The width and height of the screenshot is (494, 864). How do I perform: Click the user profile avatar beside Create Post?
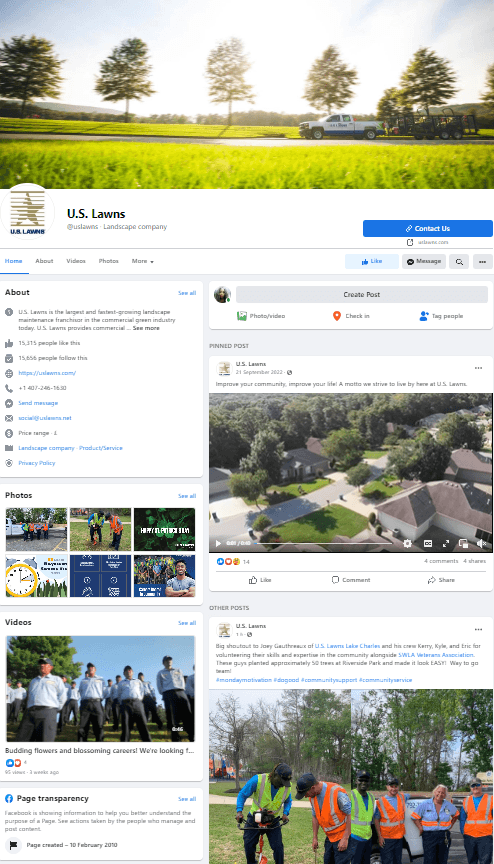click(x=222, y=294)
